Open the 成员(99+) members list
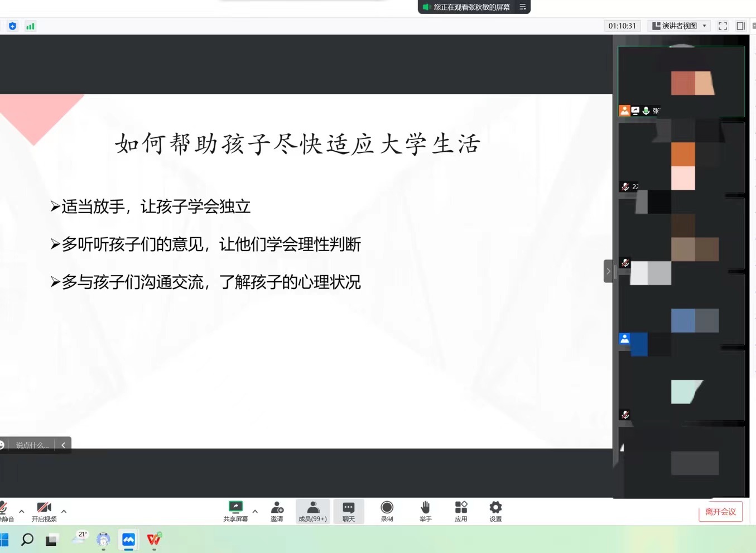Image resolution: width=756 pixels, height=553 pixels. tap(312, 511)
